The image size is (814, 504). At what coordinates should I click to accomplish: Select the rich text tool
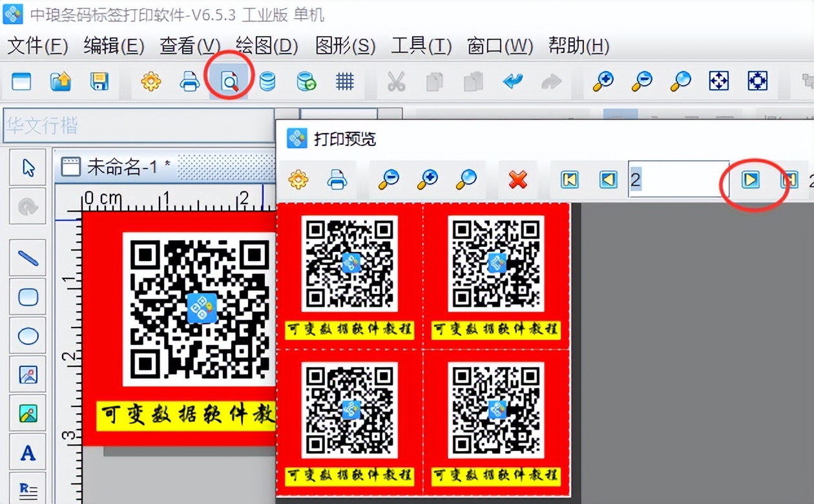coord(28,489)
